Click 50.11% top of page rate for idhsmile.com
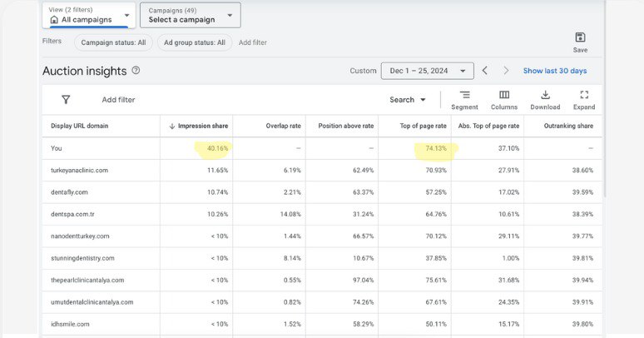 [x=436, y=324]
